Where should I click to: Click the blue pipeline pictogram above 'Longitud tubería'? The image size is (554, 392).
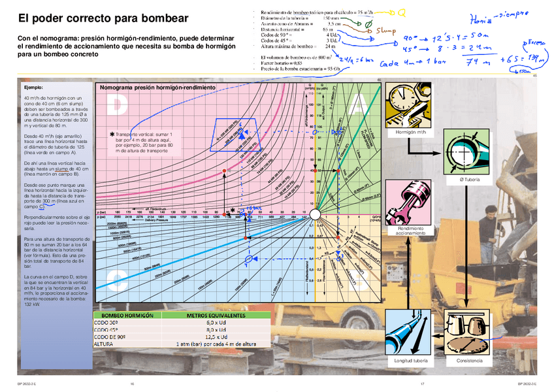(408, 333)
